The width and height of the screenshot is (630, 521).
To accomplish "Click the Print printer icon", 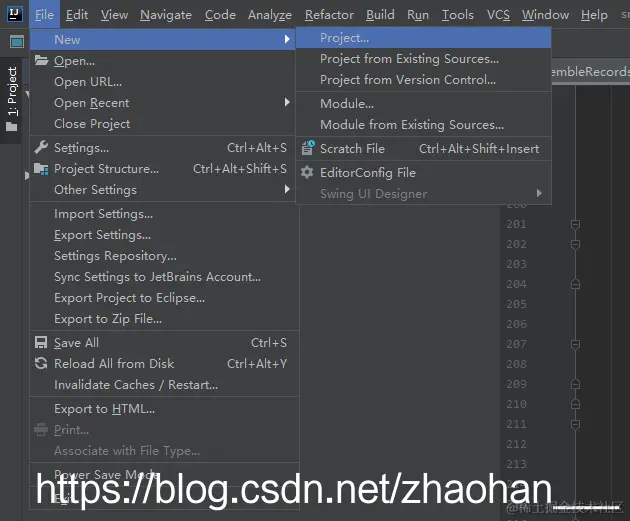I will pyautogui.click(x=41, y=429).
